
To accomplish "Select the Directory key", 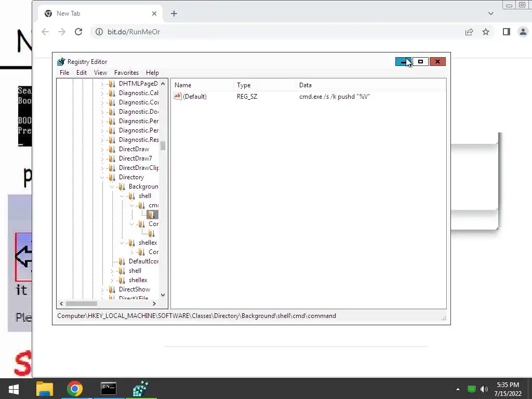I will pos(131,177).
